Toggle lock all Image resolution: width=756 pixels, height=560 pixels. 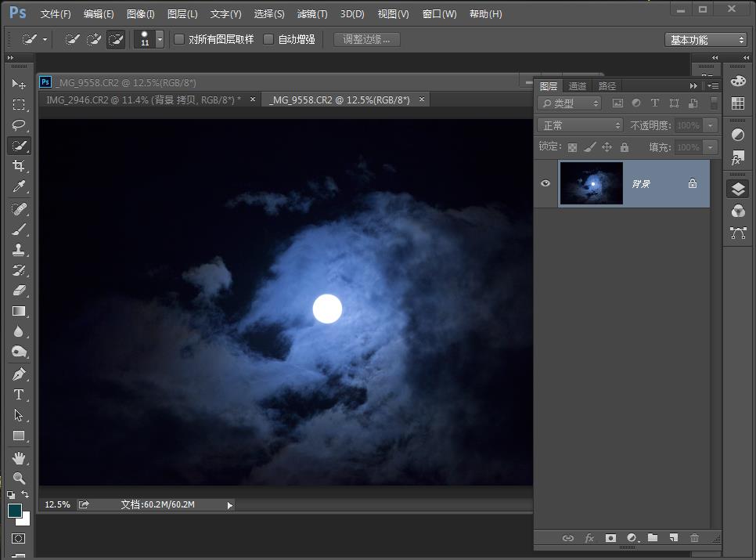625,147
